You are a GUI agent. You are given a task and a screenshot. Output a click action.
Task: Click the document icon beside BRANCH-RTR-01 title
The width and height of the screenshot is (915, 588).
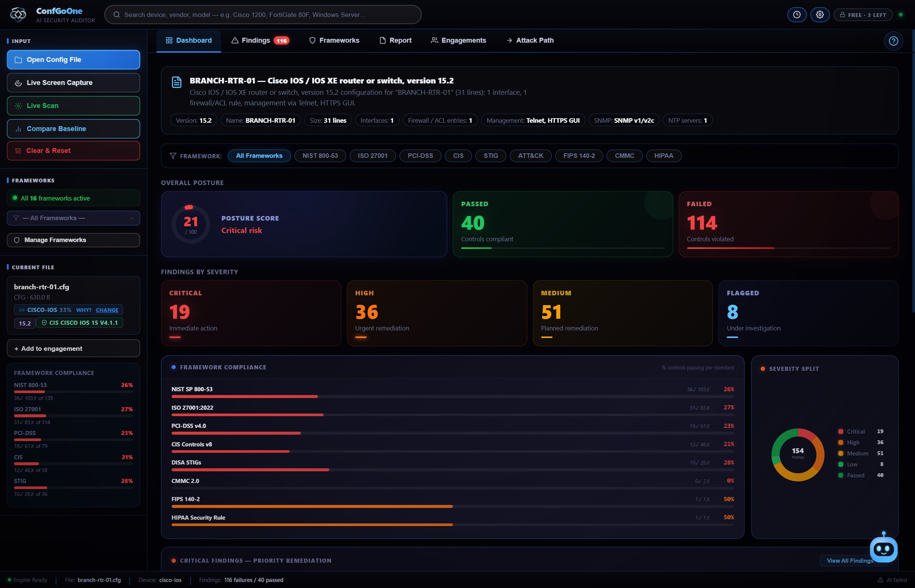176,82
